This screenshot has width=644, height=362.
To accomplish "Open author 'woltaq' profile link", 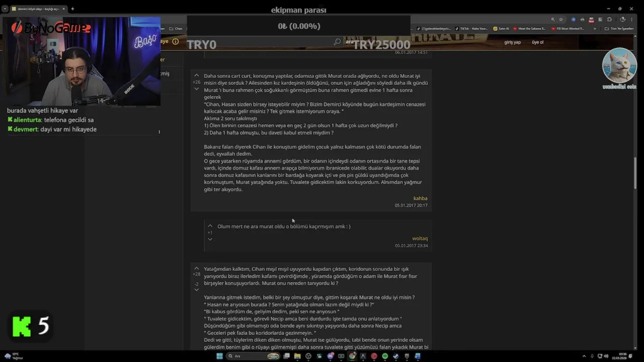I will [x=420, y=238].
